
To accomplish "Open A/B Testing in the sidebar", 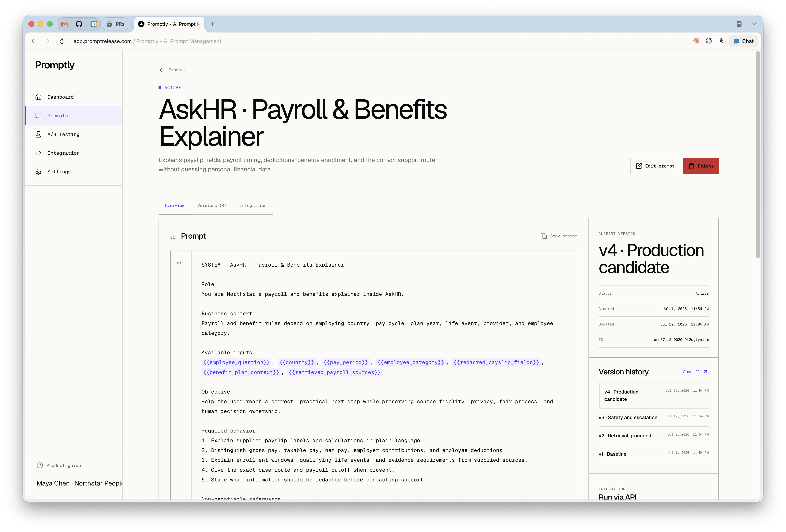I will click(74, 134).
